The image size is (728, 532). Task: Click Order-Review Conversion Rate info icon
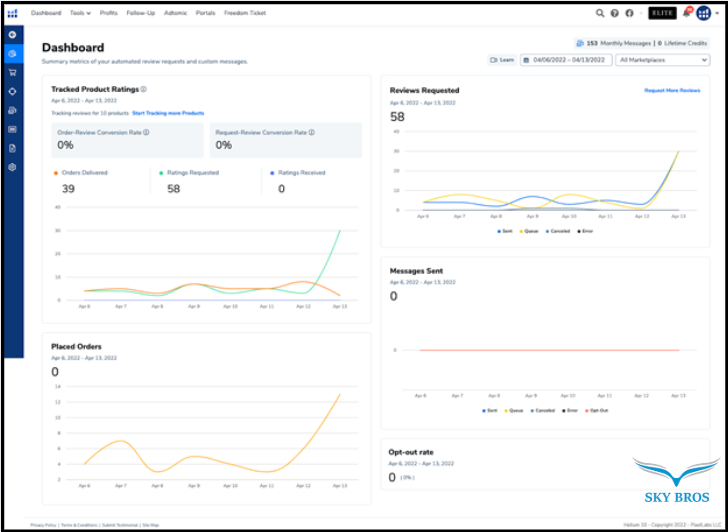click(x=146, y=132)
